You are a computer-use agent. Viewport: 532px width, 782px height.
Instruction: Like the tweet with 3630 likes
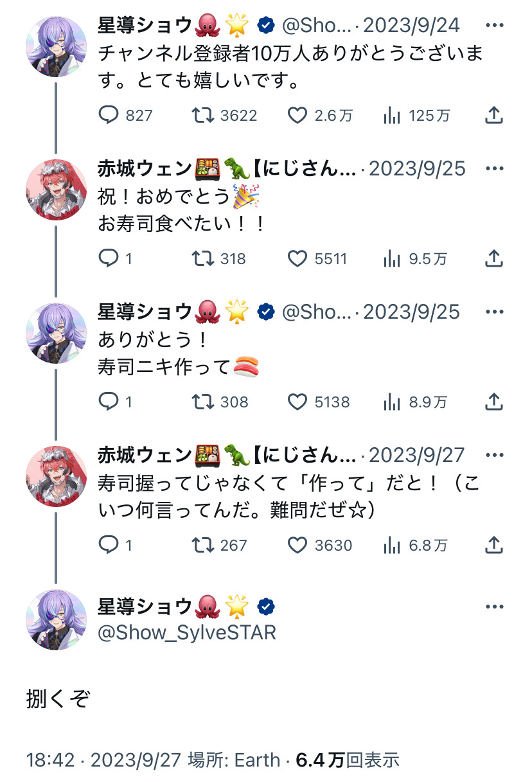click(x=319, y=546)
